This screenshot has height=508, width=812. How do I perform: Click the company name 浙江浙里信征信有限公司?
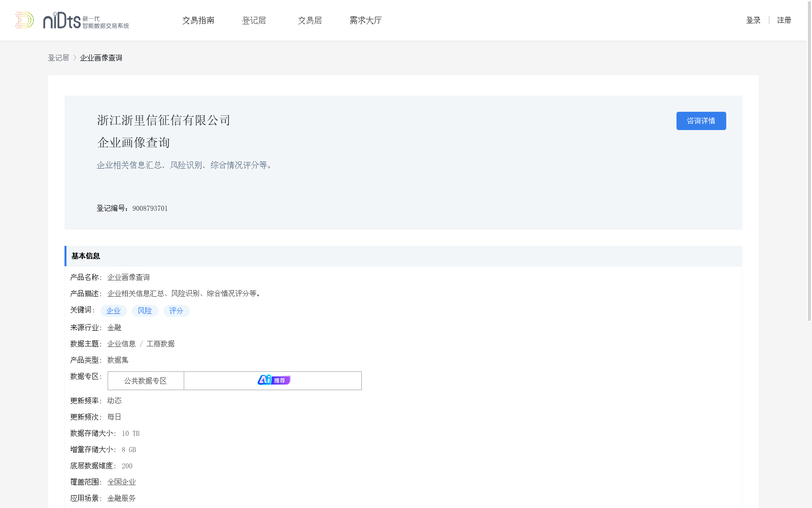click(x=164, y=120)
